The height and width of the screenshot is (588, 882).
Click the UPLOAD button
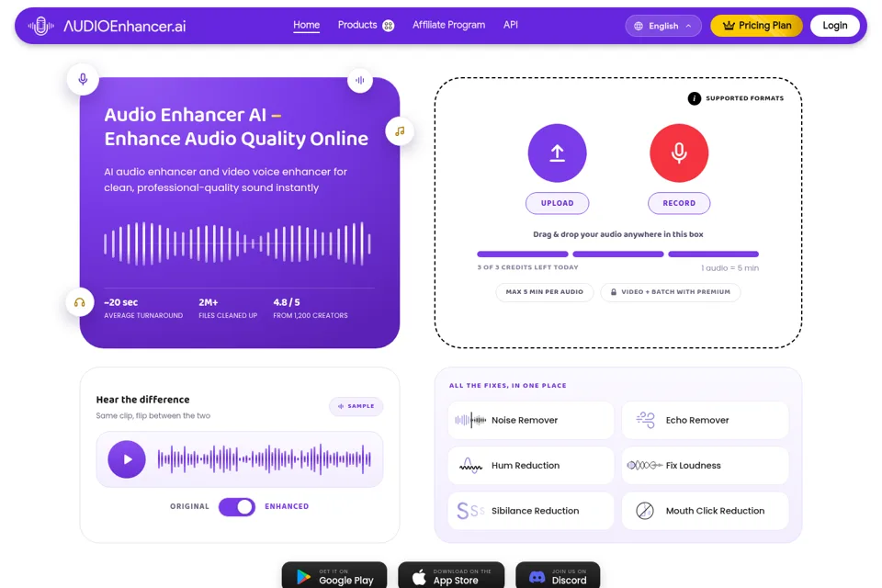[x=557, y=203]
